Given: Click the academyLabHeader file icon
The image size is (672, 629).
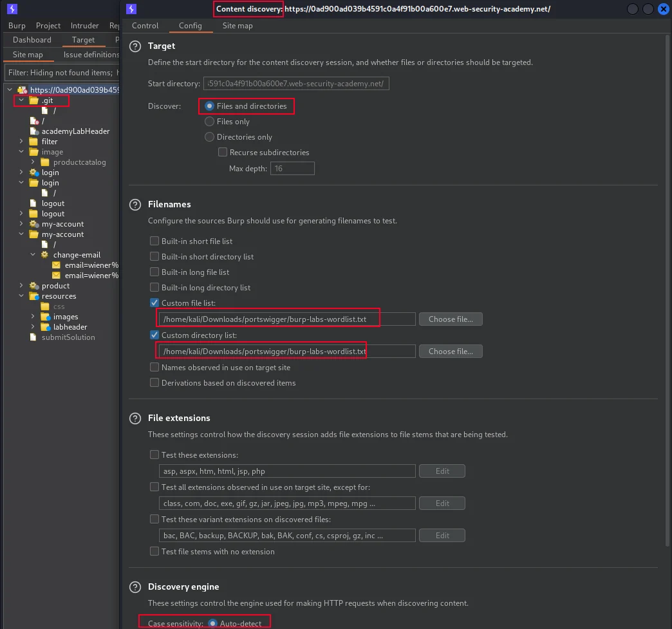Looking at the screenshot, I should click(x=34, y=131).
